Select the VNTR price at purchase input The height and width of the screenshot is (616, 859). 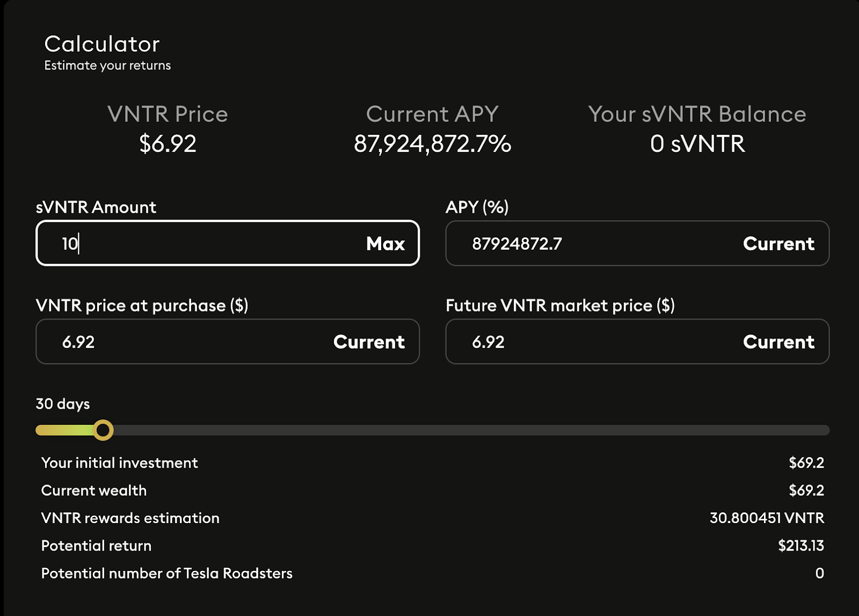183,342
